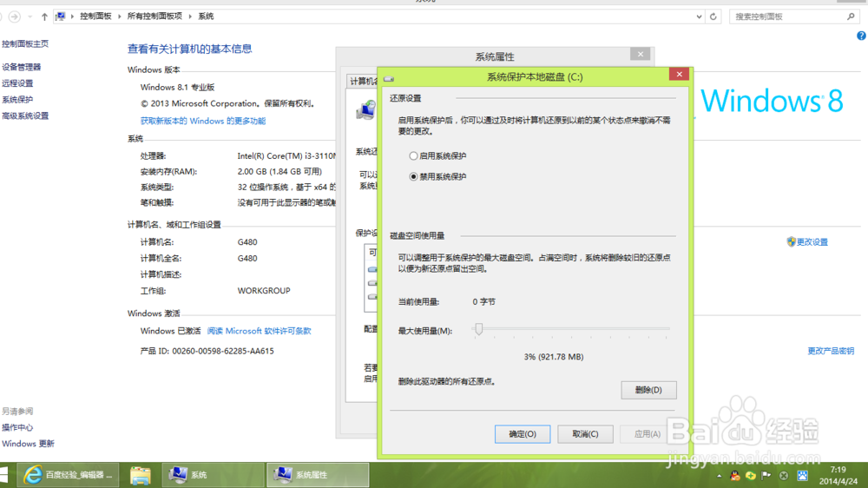Click computer icon in address bar

61,16
